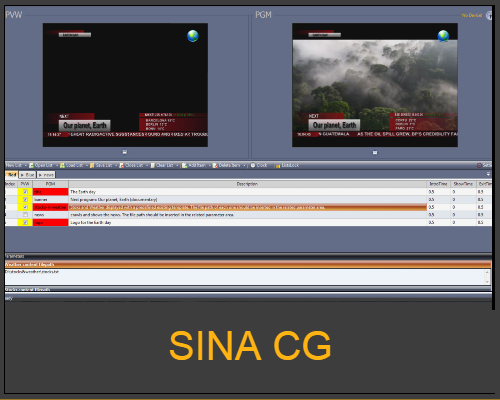Click the small icon below the PVW preview
The height and width of the screenshot is (400, 500).
click(x=125, y=152)
